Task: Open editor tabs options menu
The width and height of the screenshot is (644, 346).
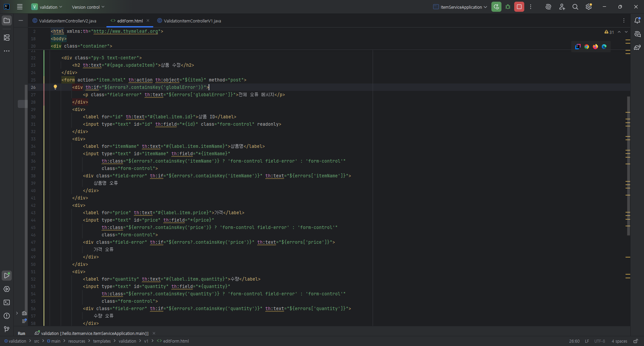Action: click(x=624, y=21)
